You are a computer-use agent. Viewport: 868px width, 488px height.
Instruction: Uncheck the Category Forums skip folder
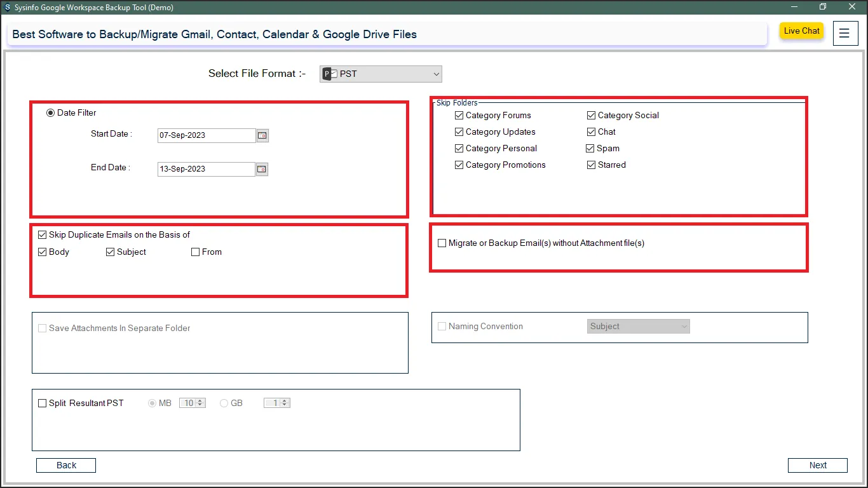(459, 116)
